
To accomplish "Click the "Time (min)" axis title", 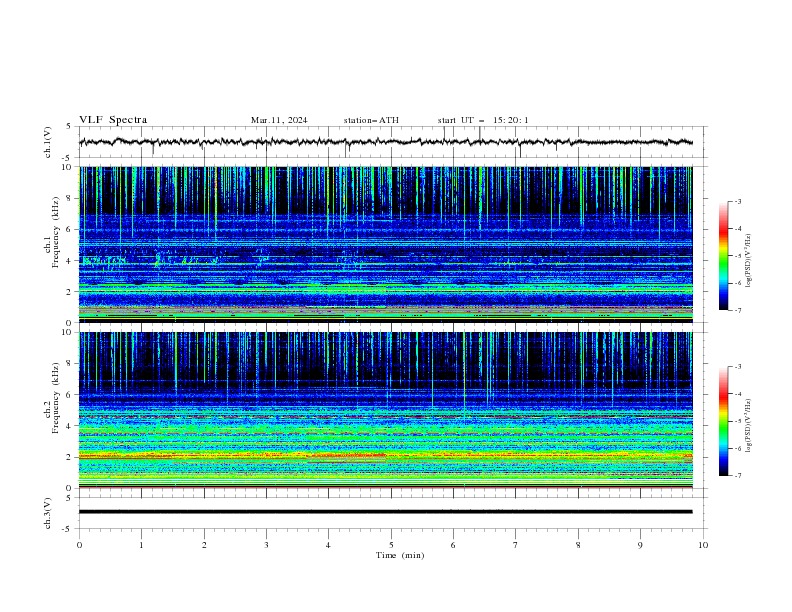I will coord(400,555).
